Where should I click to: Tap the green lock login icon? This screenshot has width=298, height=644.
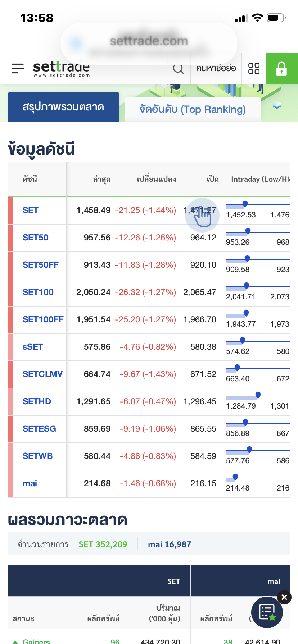[x=281, y=69]
